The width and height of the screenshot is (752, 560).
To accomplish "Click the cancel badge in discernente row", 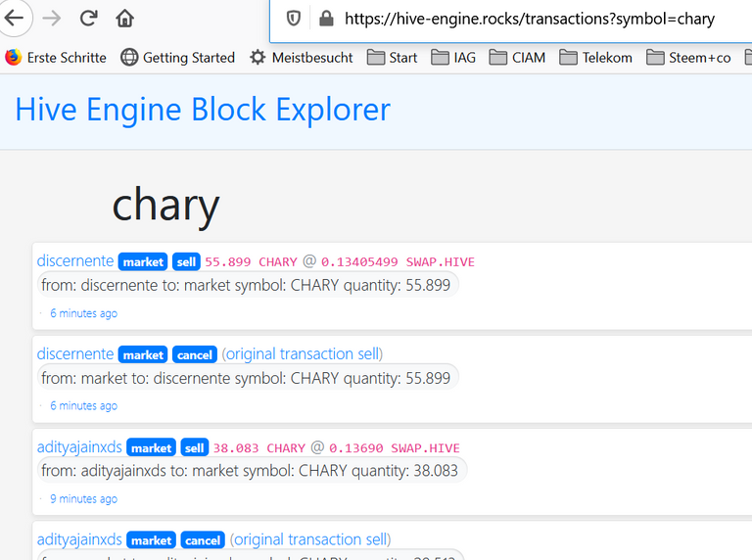I will click(194, 354).
